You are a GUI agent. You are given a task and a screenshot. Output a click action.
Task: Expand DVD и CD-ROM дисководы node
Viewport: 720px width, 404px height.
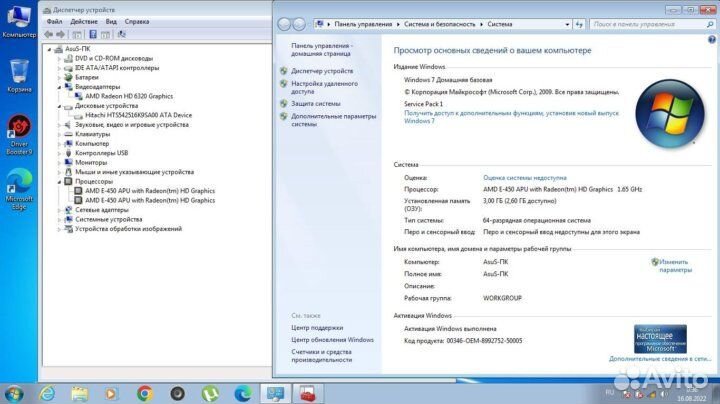[x=59, y=58]
